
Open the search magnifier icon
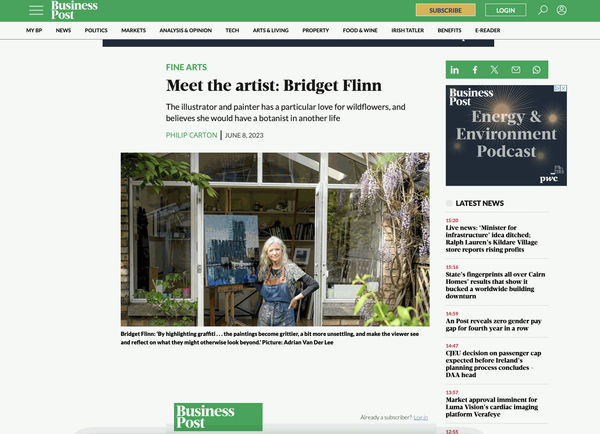(543, 10)
